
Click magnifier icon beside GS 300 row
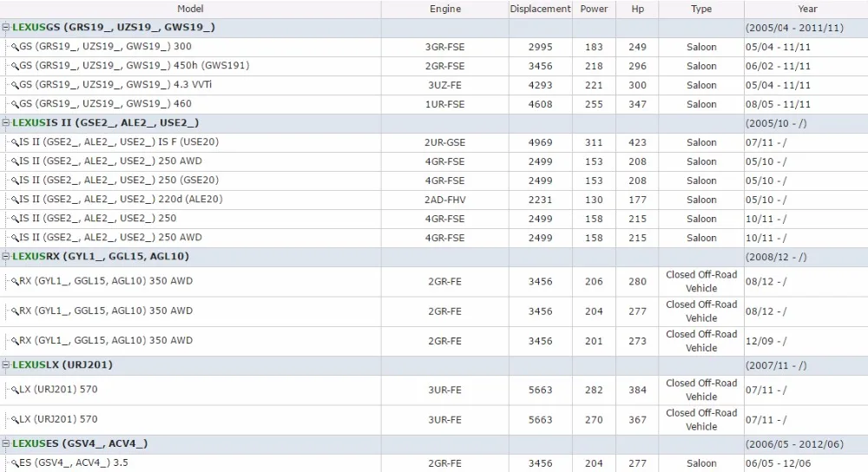[x=15, y=48]
